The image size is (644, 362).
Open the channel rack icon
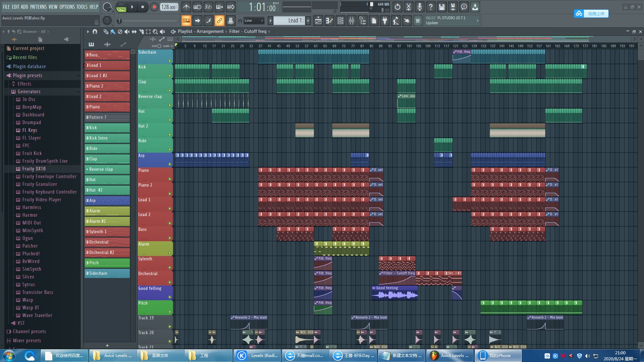(x=340, y=21)
